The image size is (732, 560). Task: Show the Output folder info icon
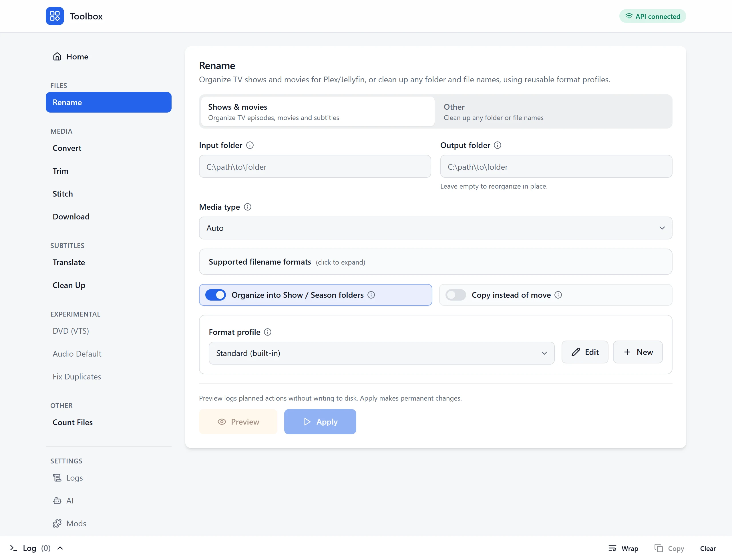click(498, 145)
